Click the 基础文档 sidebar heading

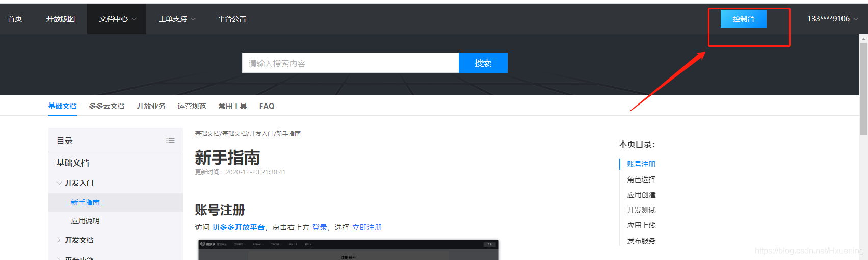point(73,163)
